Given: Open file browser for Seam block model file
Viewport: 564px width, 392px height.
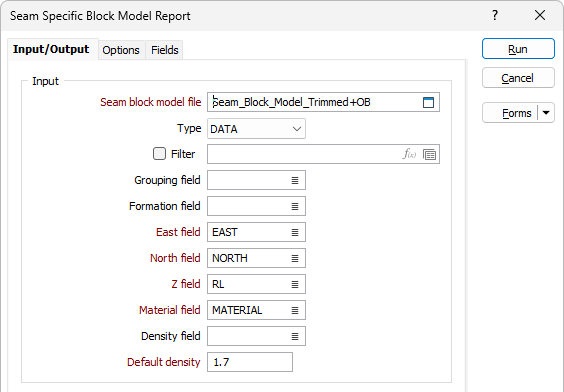Looking at the screenshot, I should pos(428,102).
